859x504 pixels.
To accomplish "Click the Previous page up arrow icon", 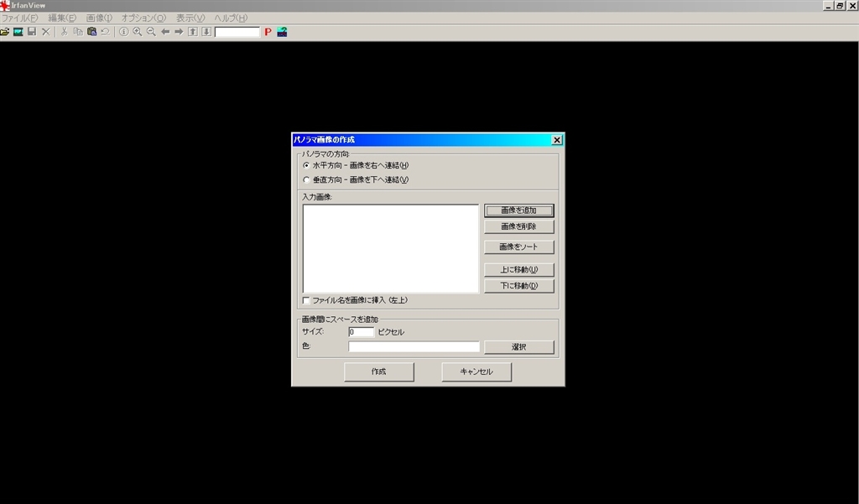I will coord(193,32).
